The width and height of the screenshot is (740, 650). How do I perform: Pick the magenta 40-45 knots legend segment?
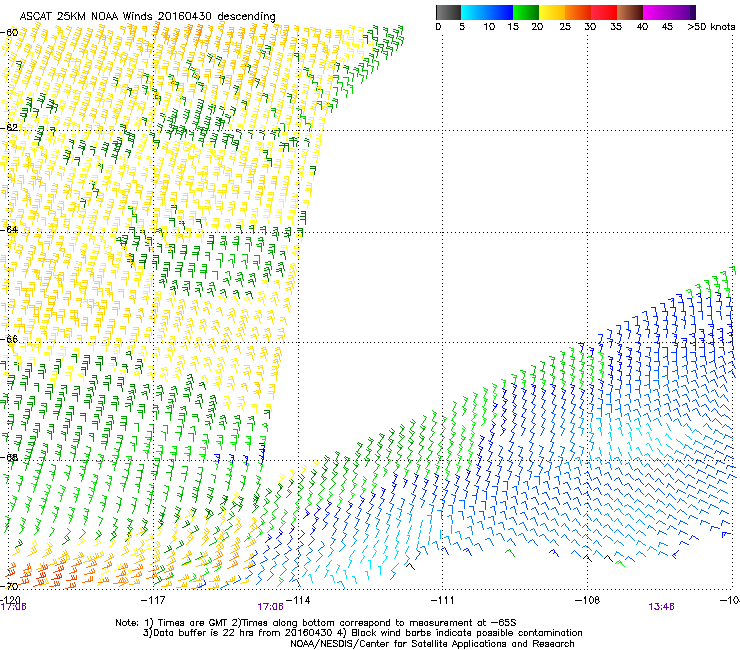(656, 12)
